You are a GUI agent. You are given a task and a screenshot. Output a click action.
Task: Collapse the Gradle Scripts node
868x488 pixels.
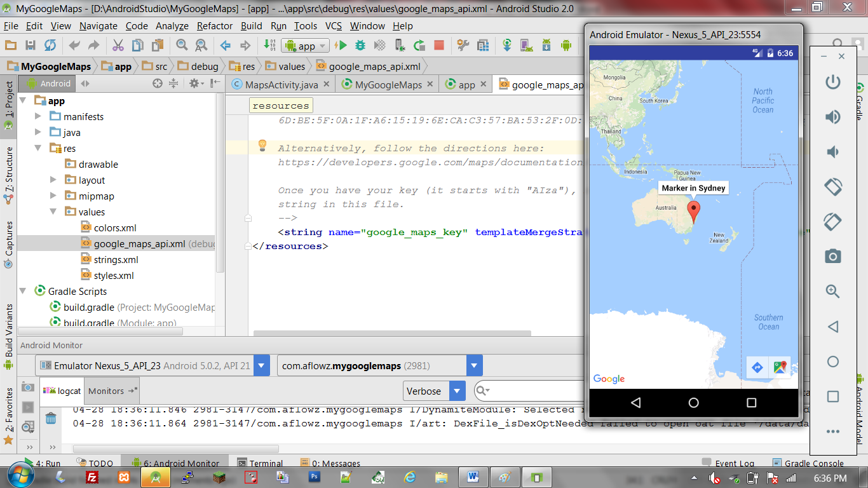pyautogui.click(x=23, y=291)
